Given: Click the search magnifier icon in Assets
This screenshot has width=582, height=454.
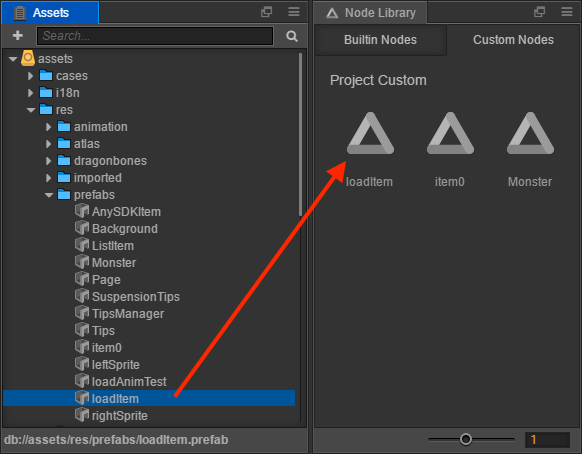Looking at the screenshot, I should point(292,36).
